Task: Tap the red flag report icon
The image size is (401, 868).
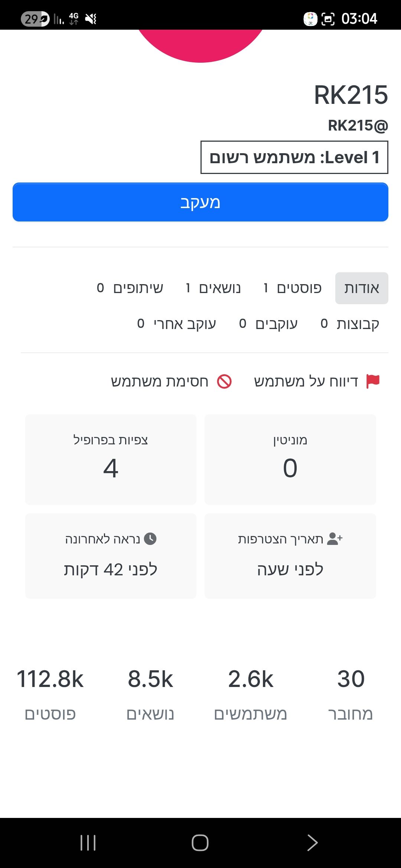Action: click(x=373, y=381)
